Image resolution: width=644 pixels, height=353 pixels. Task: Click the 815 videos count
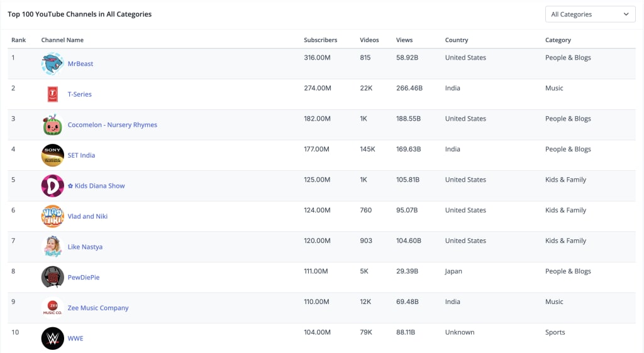pyautogui.click(x=365, y=57)
